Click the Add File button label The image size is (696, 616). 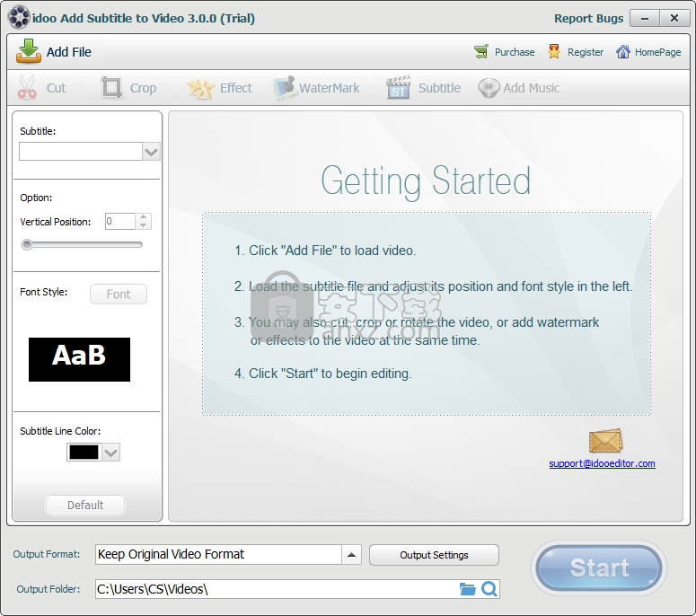(69, 52)
